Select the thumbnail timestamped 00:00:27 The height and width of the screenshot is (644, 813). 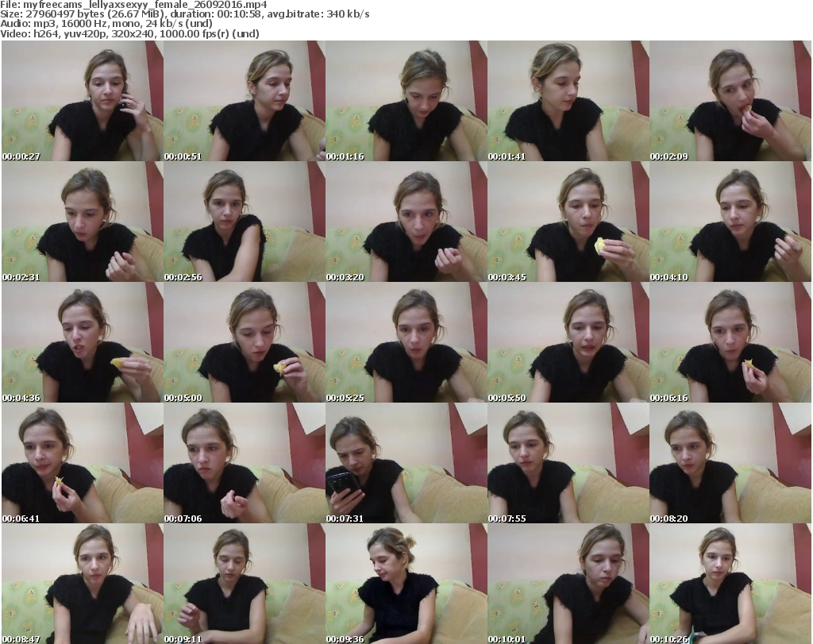click(83, 101)
